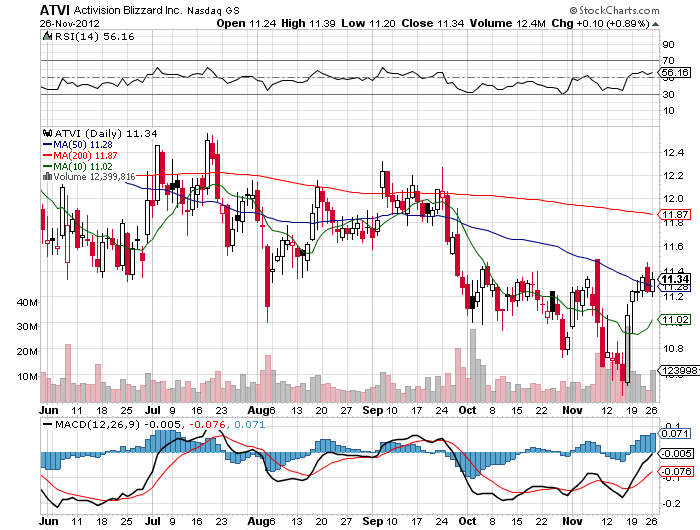The image size is (700, 530).
Task: Click the 0.071 MACD histogram axis tag
Action: pos(674,434)
